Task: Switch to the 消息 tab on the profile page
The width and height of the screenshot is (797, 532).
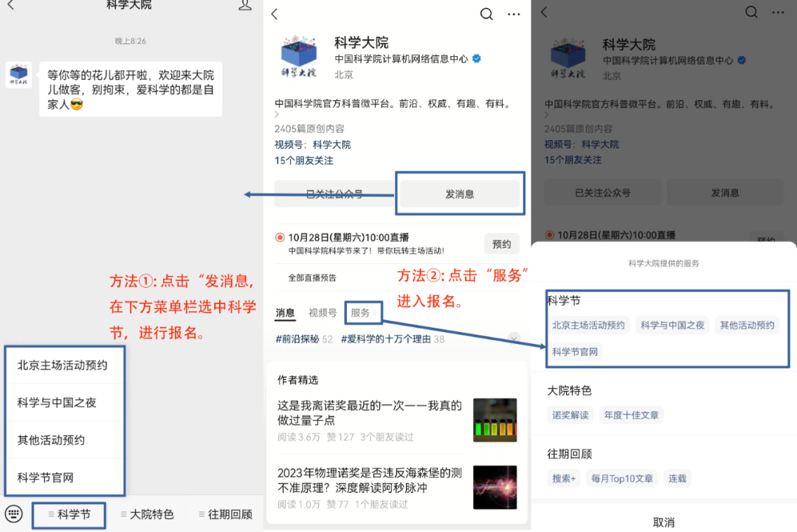Action: tap(285, 313)
